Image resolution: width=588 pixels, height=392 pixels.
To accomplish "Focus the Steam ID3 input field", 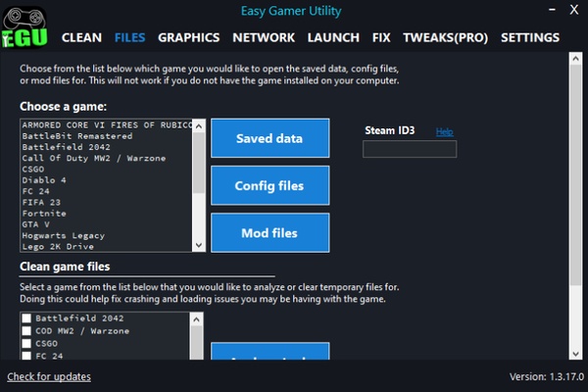I will [410, 149].
